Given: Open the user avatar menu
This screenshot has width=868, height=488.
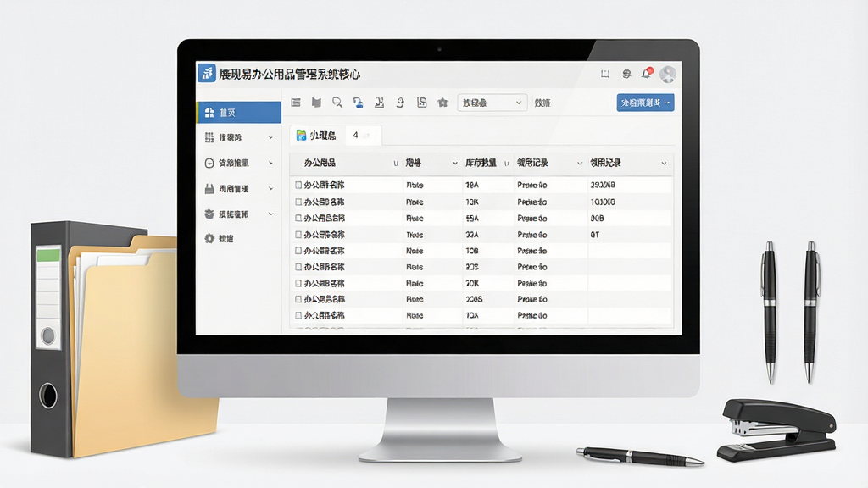Looking at the screenshot, I should 668,74.
